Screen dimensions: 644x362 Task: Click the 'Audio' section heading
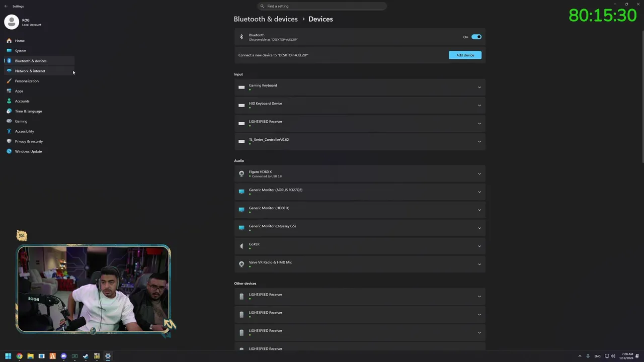[x=239, y=161]
